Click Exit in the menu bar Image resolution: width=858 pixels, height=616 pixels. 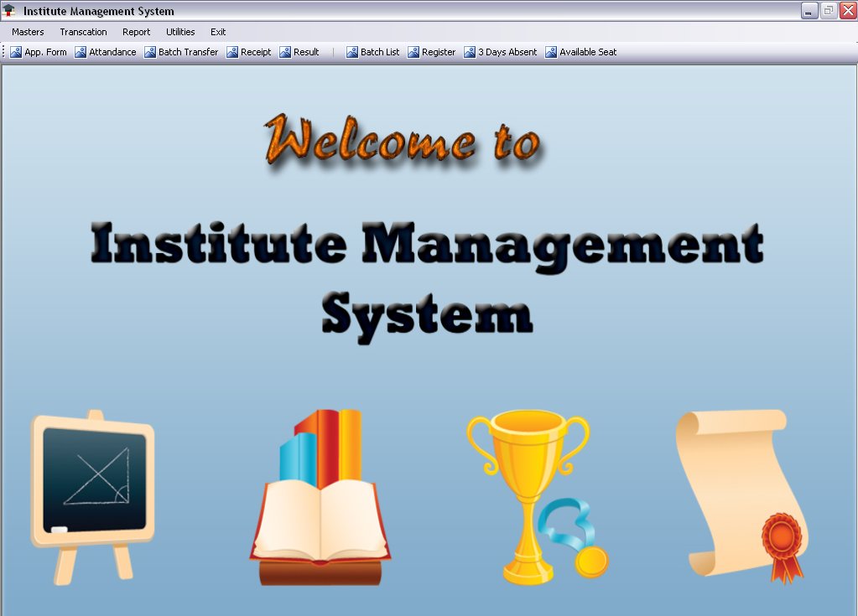tap(218, 32)
